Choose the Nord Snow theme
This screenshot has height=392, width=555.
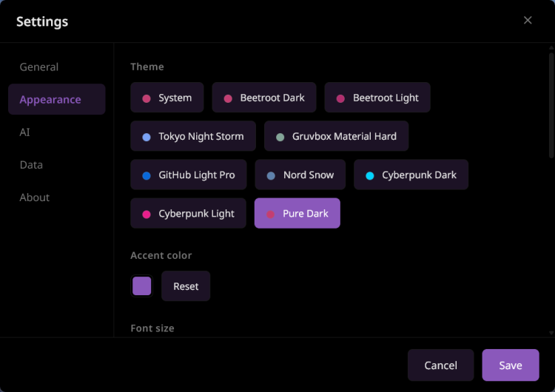pyautogui.click(x=300, y=175)
